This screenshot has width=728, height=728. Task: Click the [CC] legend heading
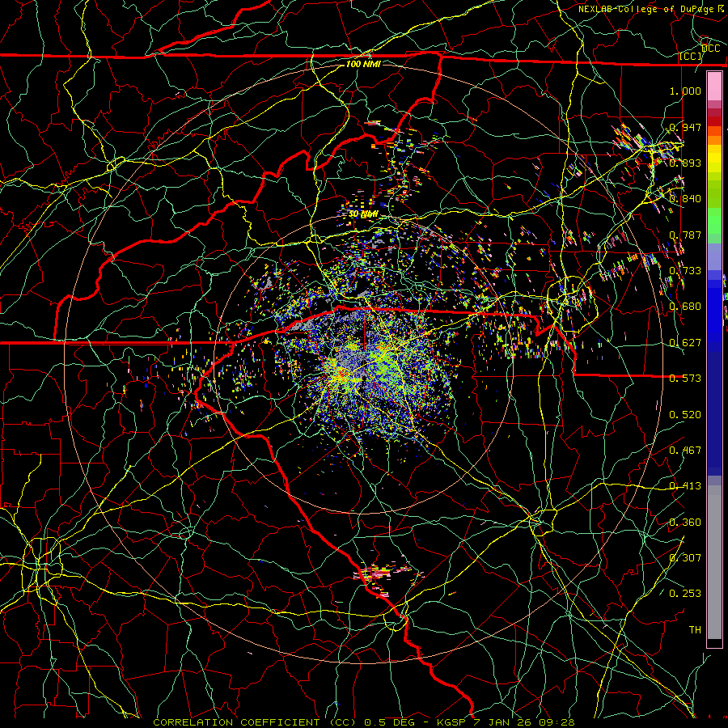[691, 57]
